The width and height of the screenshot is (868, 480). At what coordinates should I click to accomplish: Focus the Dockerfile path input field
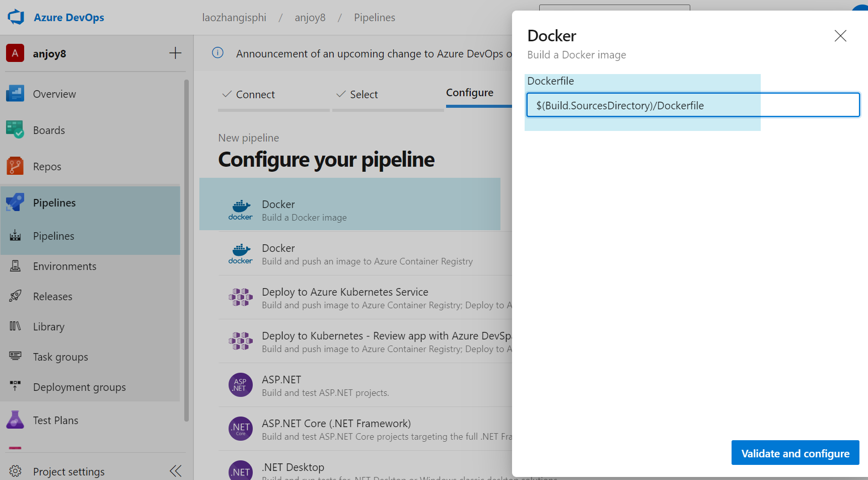693,105
